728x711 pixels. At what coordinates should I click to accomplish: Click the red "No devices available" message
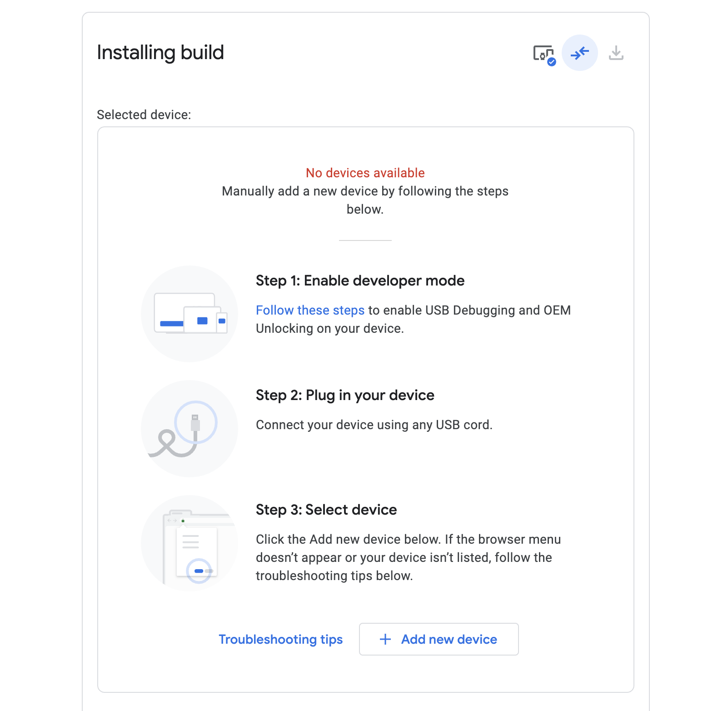[365, 173]
